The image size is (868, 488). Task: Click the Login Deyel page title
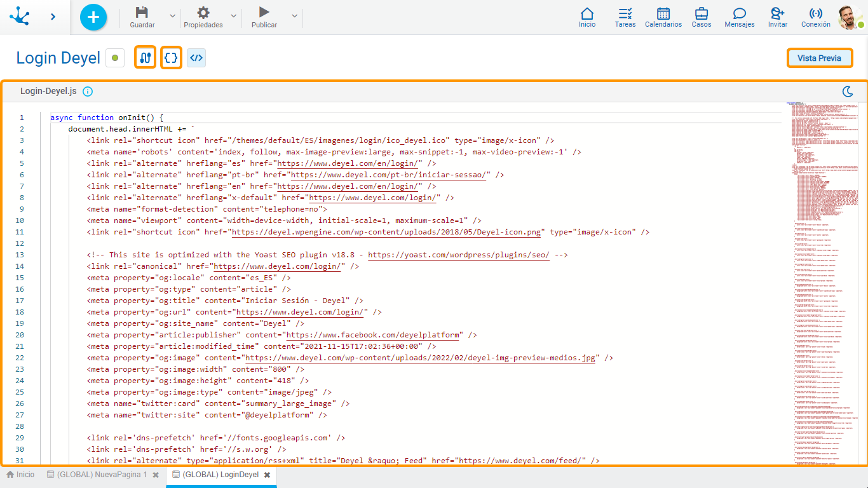click(58, 58)
